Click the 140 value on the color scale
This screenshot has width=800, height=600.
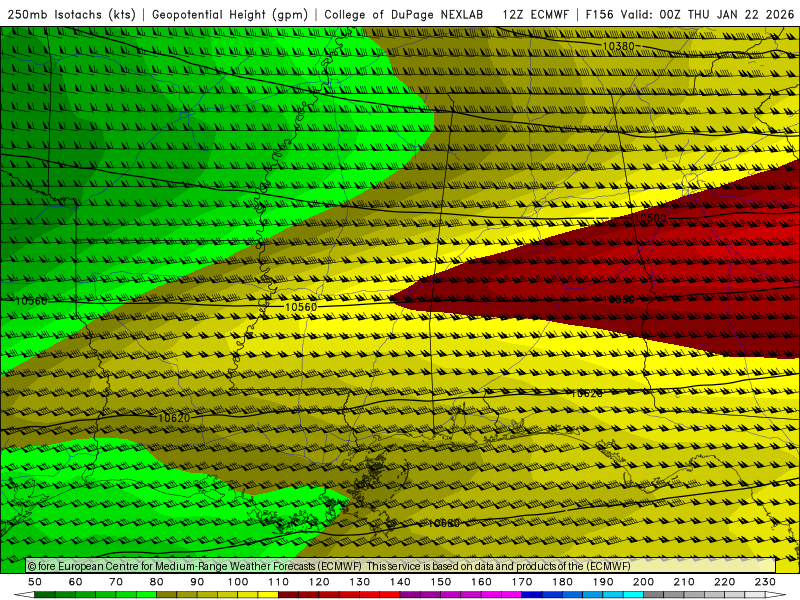[x=400, y=582]
